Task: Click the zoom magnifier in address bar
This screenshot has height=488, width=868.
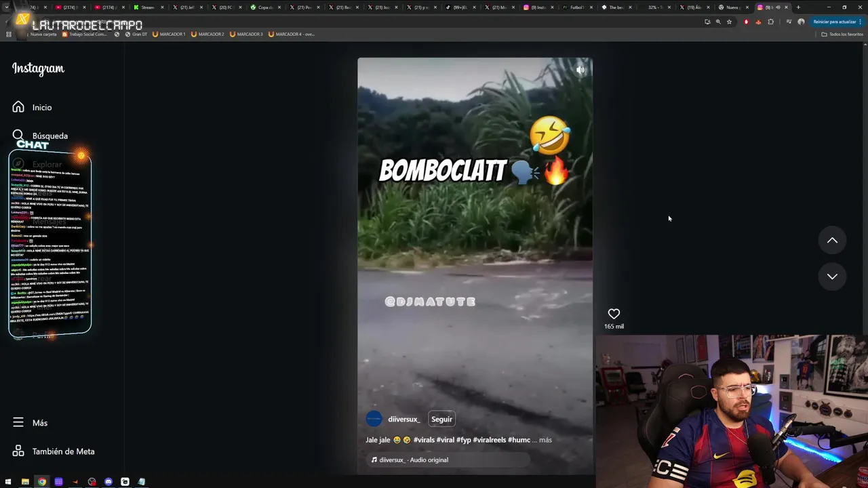Action: tap(718, 22)
